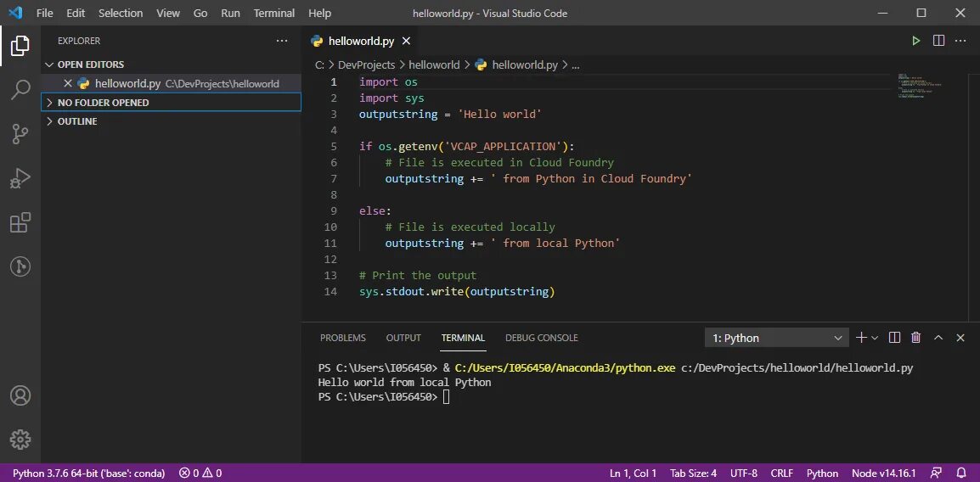Open the Manage gear icon
Image resolution: width=980 pixels, height=482 pixels.
[20, 440]
